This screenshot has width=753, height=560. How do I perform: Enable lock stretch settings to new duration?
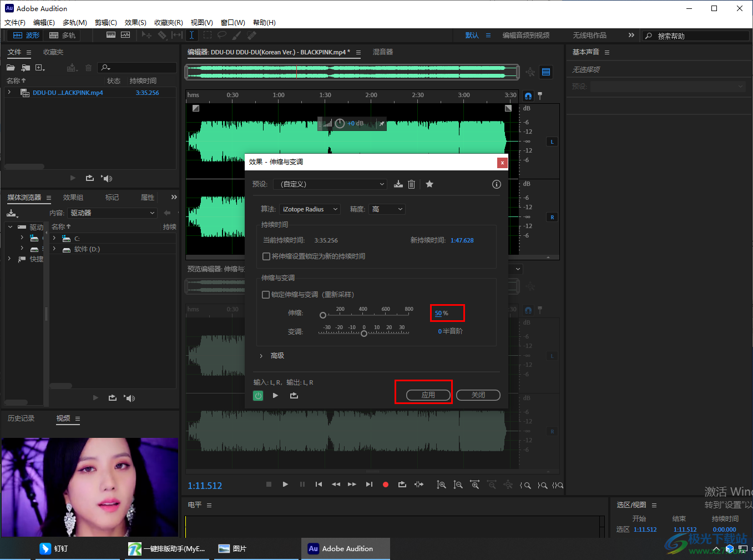click(x=266, y=256)
